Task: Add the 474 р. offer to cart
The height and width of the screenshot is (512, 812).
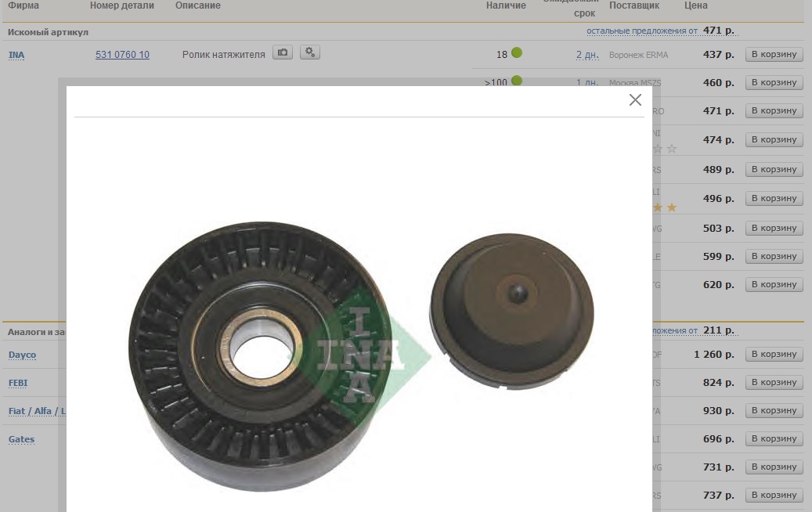Action: (x=774, y=139)
